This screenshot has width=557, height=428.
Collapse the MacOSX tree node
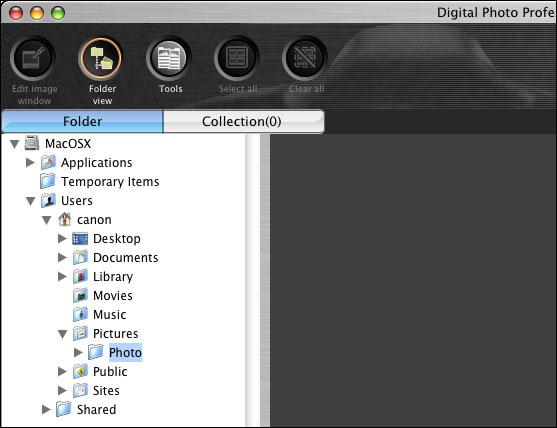click(14, 144)
